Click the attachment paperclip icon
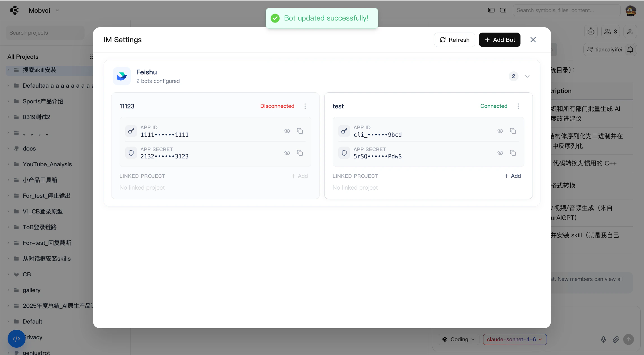 point(616,340)
